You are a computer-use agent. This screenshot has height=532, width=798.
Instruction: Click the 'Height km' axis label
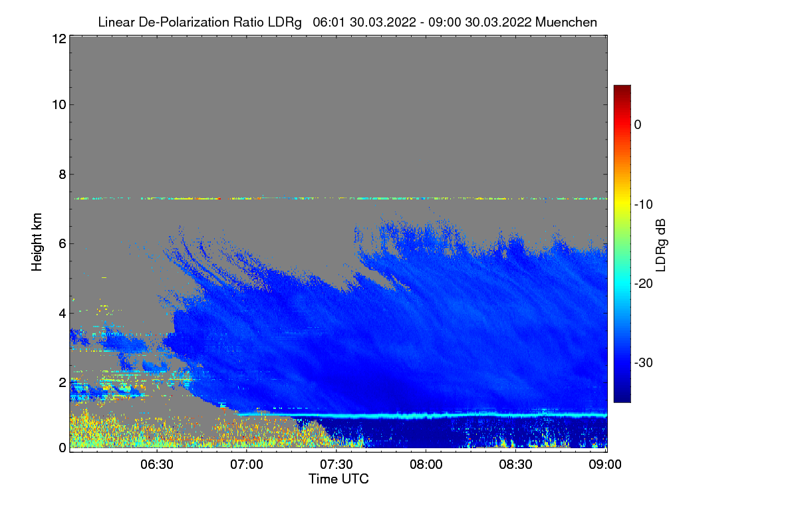(x=37, y=243)
